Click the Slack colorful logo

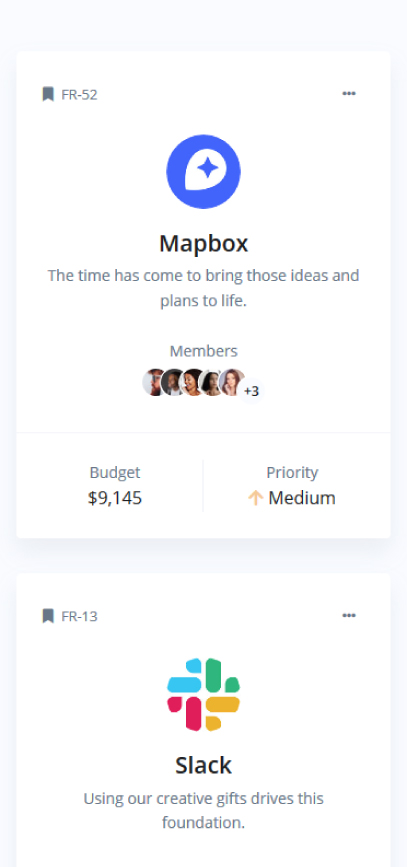[204, 694]
